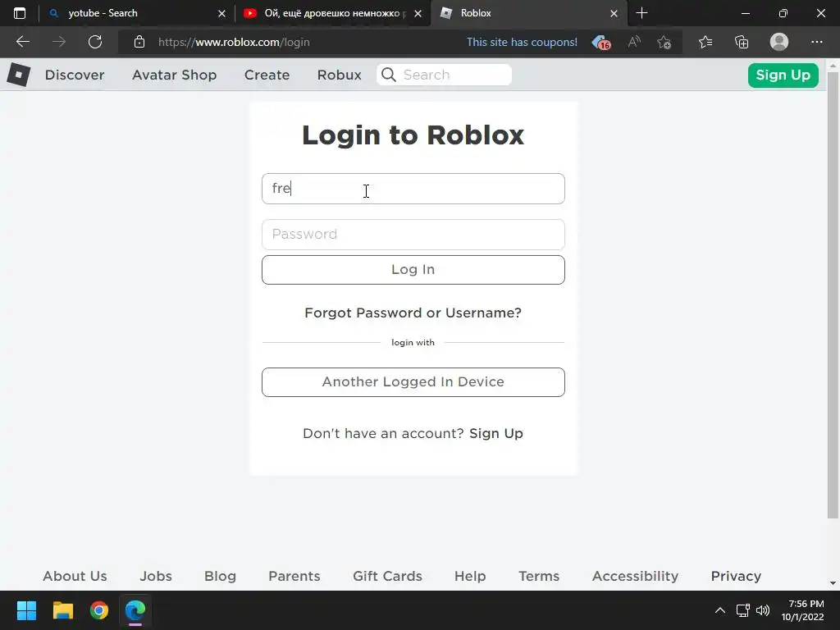Image resolution: width=840 pixels, height=630 pixels.
Task: Click Another Logged In Device button
Action: (413, 382)
